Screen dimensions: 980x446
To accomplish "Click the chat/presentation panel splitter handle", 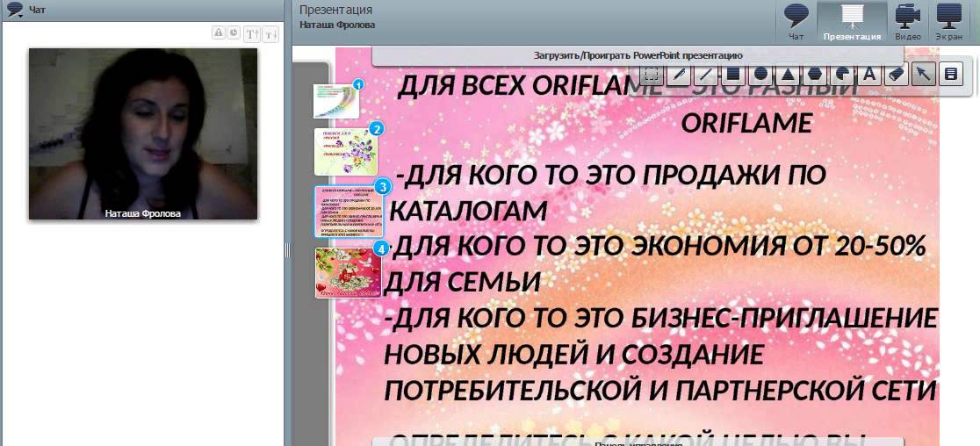I will pos(287,250).
